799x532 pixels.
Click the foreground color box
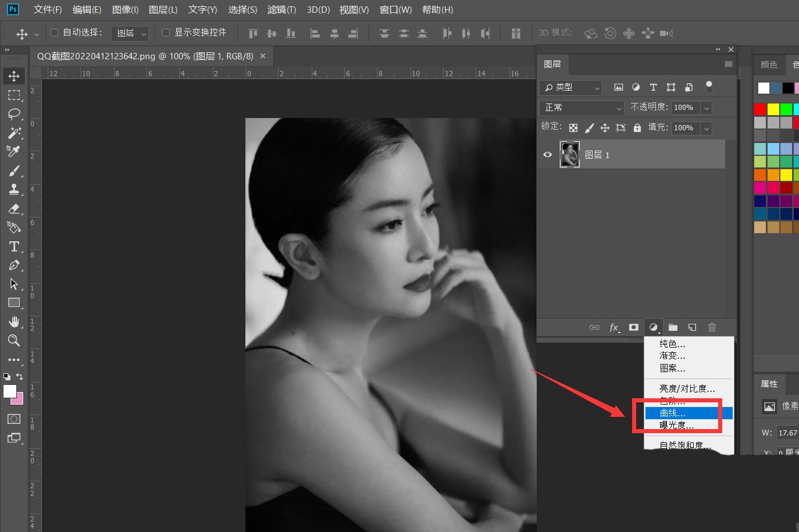pyautogui.click(x=10, y=391)
